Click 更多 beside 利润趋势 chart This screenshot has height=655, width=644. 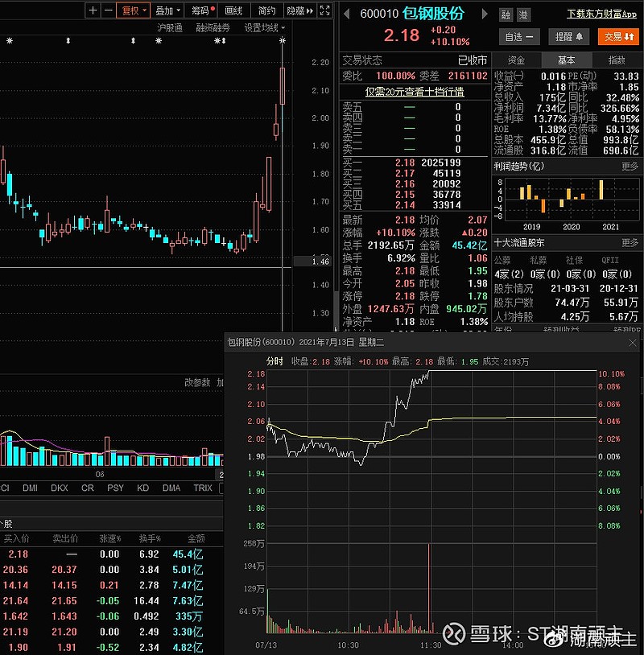[630, 167]
